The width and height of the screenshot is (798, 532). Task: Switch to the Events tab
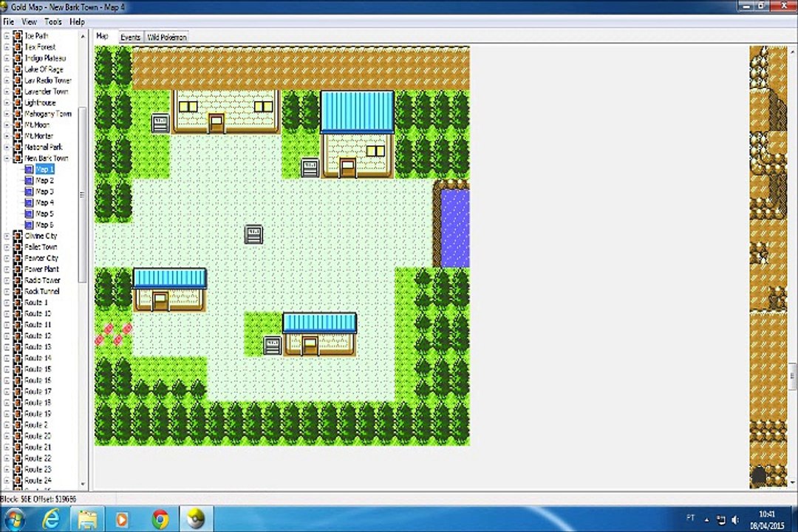[130, 37]
